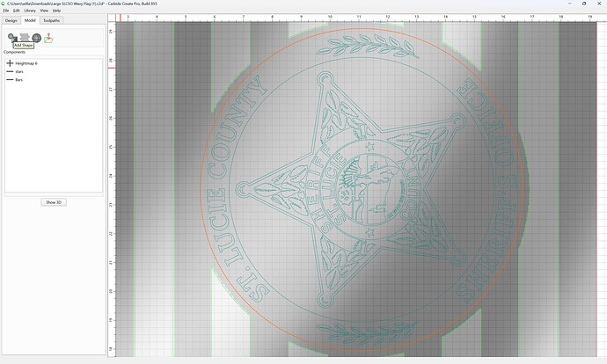
Task: Click the top laurel branch vector
Action: (x=367, y=46)
